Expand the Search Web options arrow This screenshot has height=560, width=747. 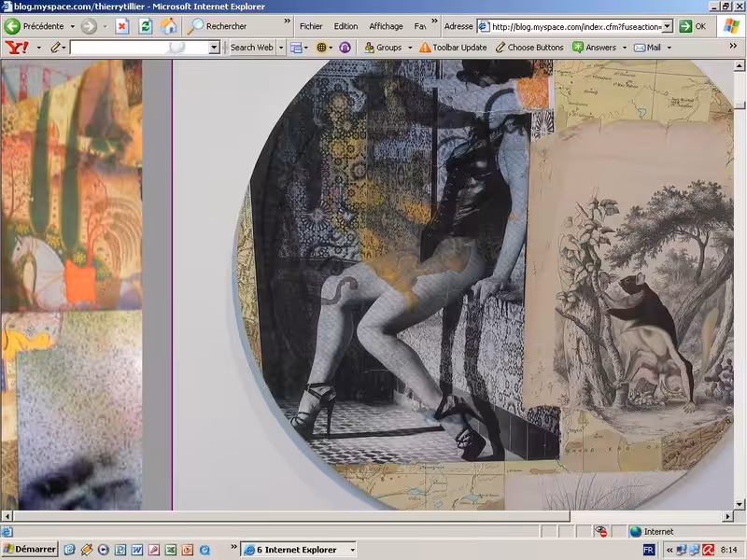click(281, 48)
